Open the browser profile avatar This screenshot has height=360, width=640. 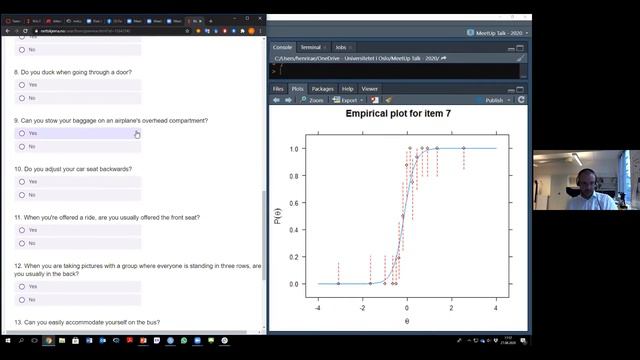(x=251, y=31)
